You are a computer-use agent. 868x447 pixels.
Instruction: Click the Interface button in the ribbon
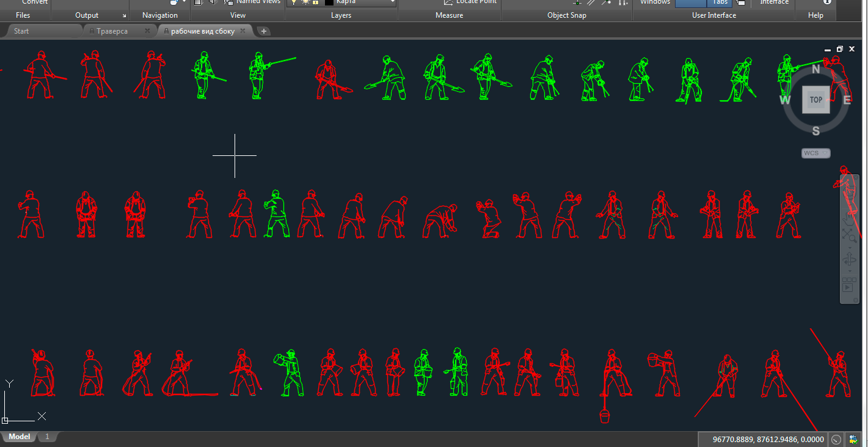pyautogui.click(x=775, y=2)
